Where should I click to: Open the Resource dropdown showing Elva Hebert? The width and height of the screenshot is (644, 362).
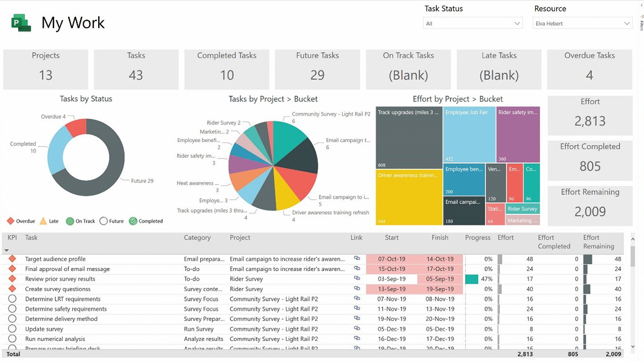tap(582, 24)
